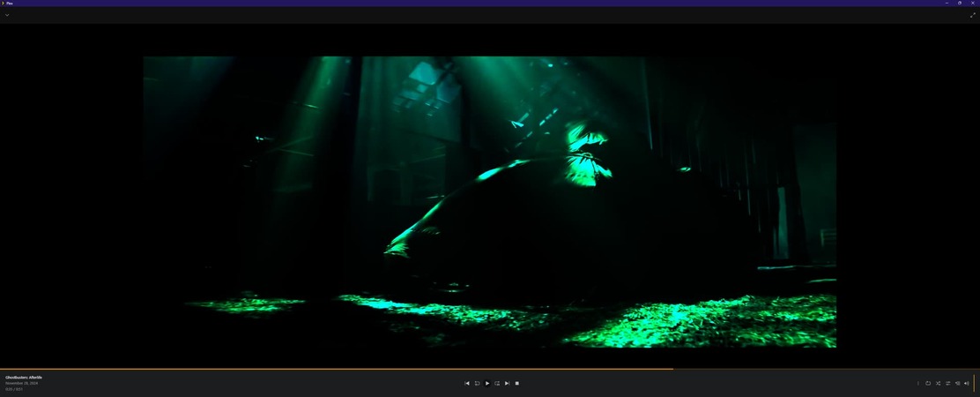Collapse the player with the top-left chevron
Image resolution: width=980 pixels, height=397 pixels.
7,15
